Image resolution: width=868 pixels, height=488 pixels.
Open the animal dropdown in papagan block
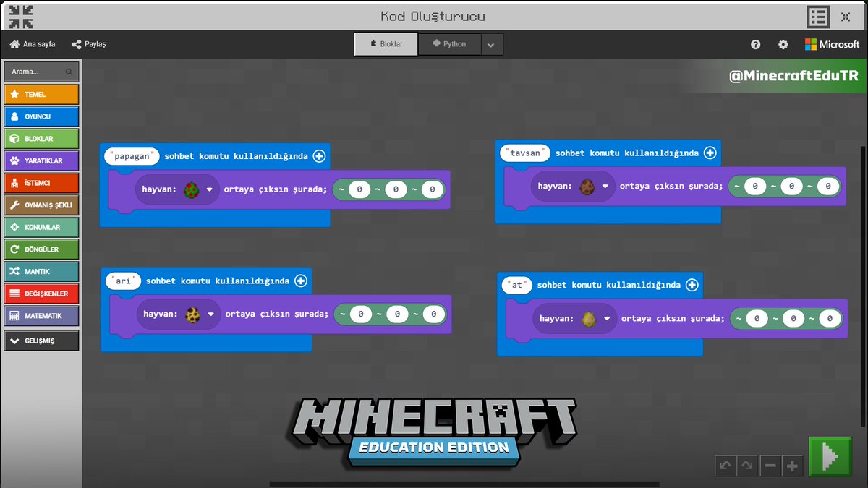tap(210, 190)
